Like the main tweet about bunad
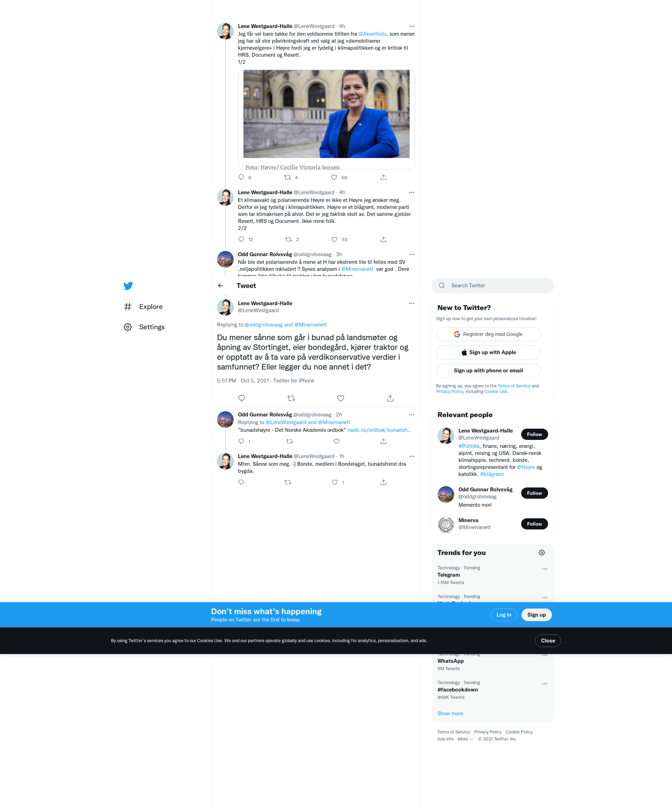This screenshot has width=672, height=808. tap(341, 398)
